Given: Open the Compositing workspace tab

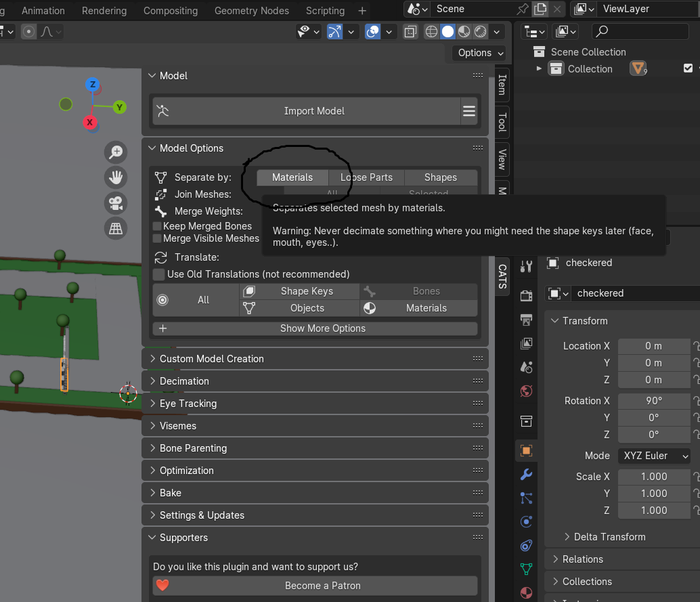Looking at the screenshot, I should click(171, 11).
